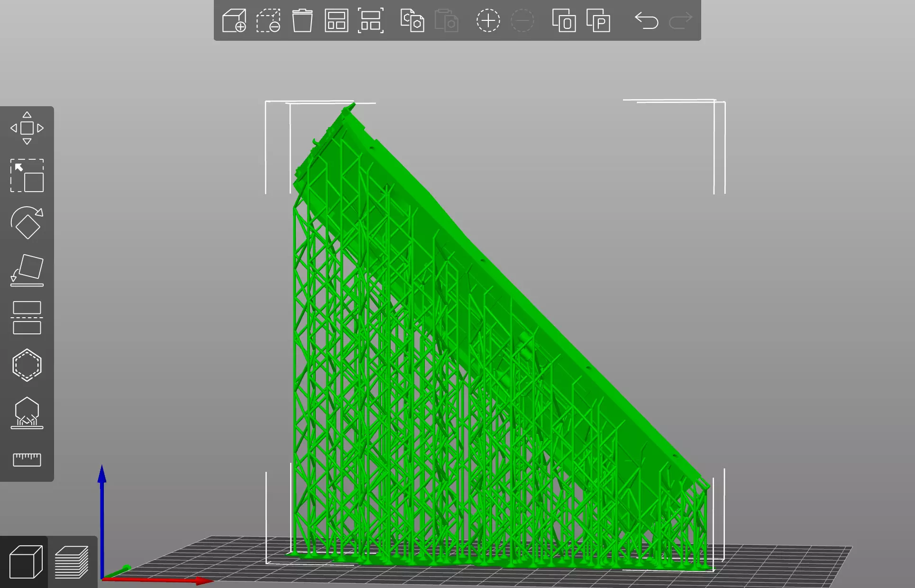Click the Arrange objects icon
The height and width of the screenshot is (588, 915).
point(336,21)
